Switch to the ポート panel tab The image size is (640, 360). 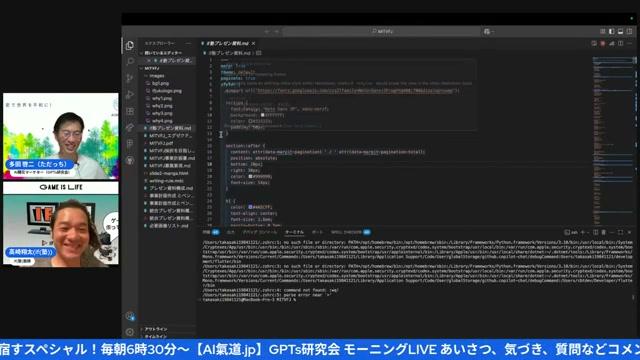(317, 232)
